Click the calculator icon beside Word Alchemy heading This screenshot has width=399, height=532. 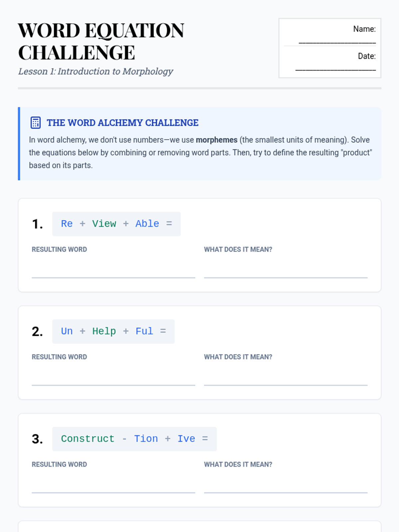point(36,123)
